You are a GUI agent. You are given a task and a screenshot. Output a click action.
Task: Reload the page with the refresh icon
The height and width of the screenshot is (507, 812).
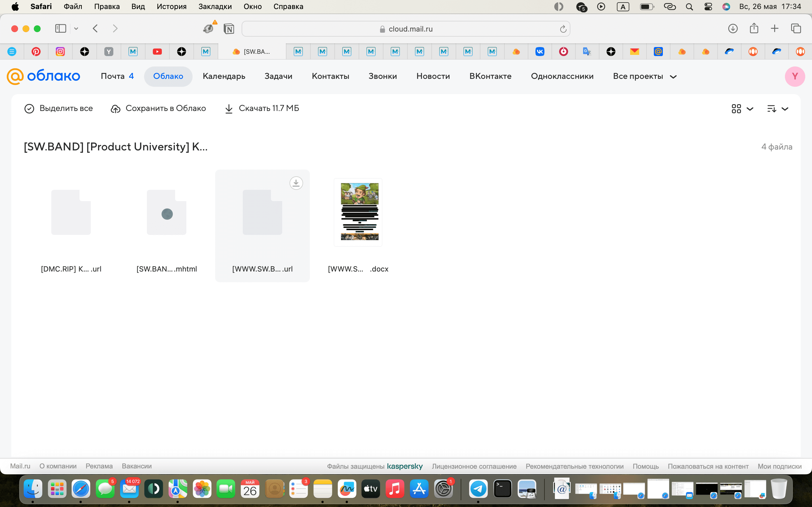click(x=563, y=29)
